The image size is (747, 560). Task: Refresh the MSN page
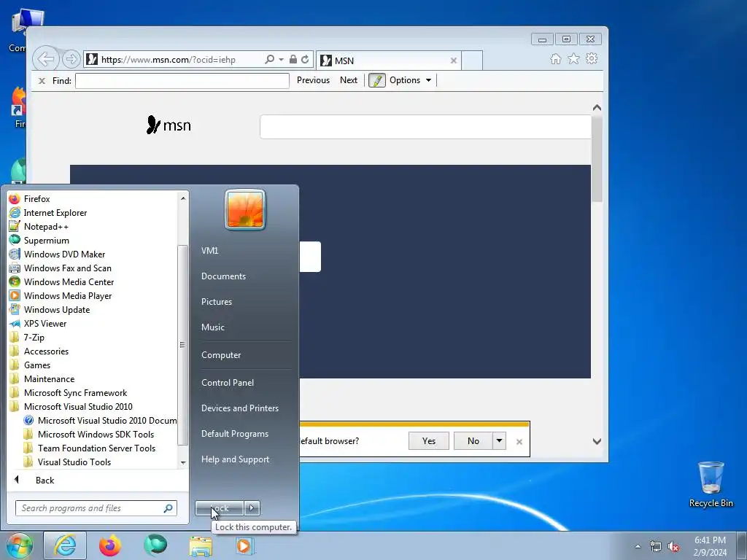coord(305,59)
